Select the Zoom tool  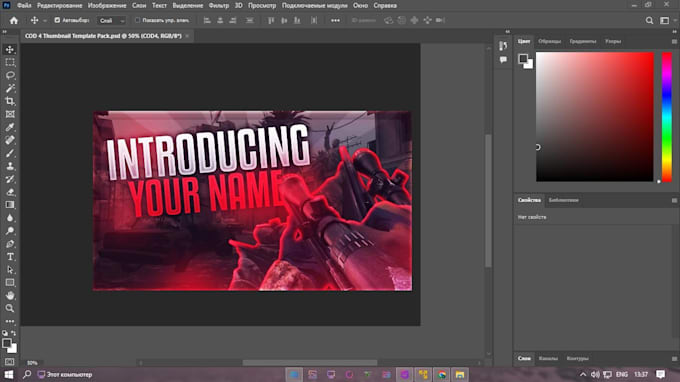(10, 308)
